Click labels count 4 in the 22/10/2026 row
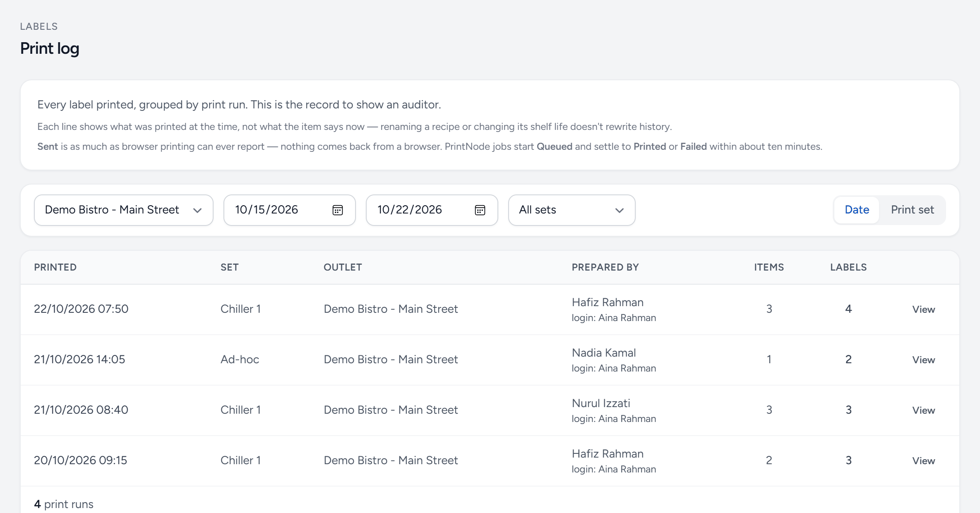980x513 pixels. coord(848,309)
